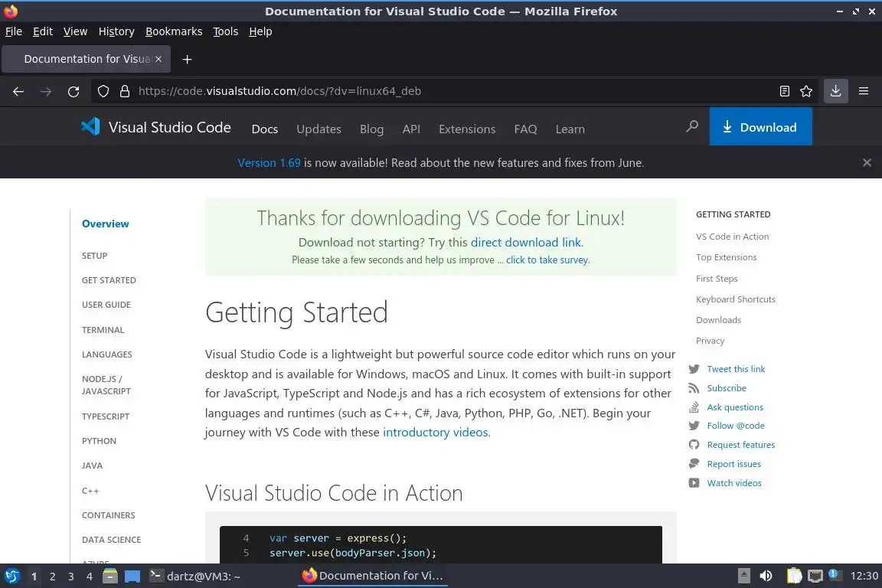Click the YouTube icon beside Watch videos

pos(694,483)
